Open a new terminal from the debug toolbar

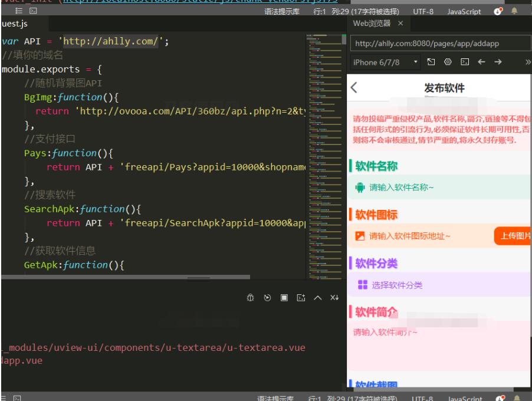[301, 298]
